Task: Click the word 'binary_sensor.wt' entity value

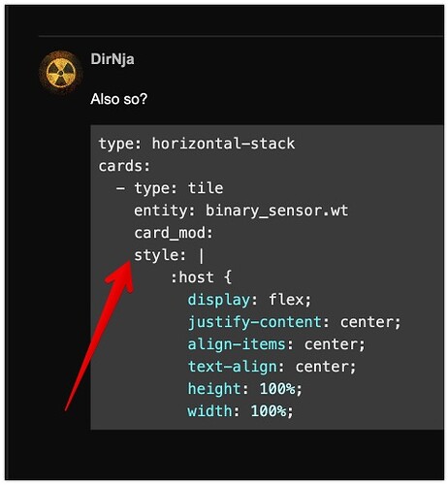Action: pyautogui.click(x=277, y=210)
